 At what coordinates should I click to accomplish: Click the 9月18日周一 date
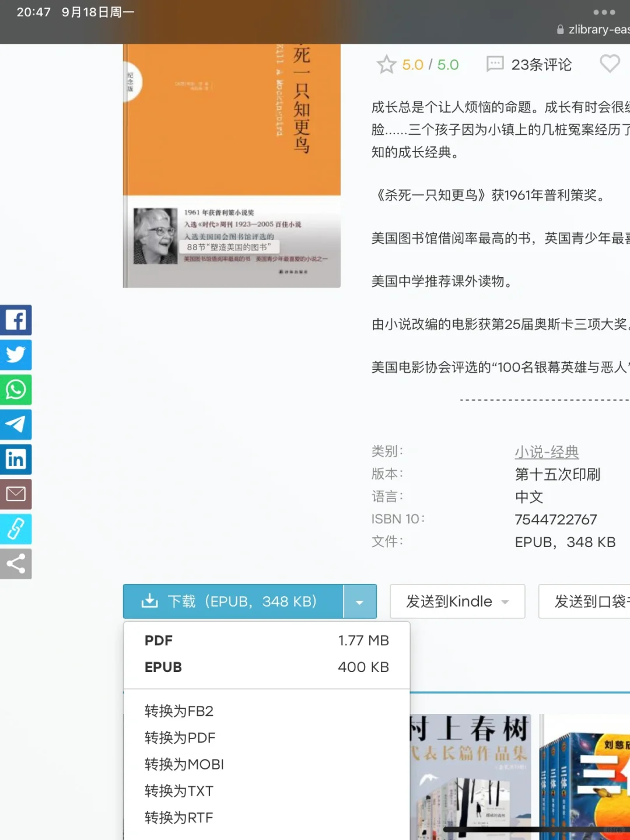[x=98, y=12]
